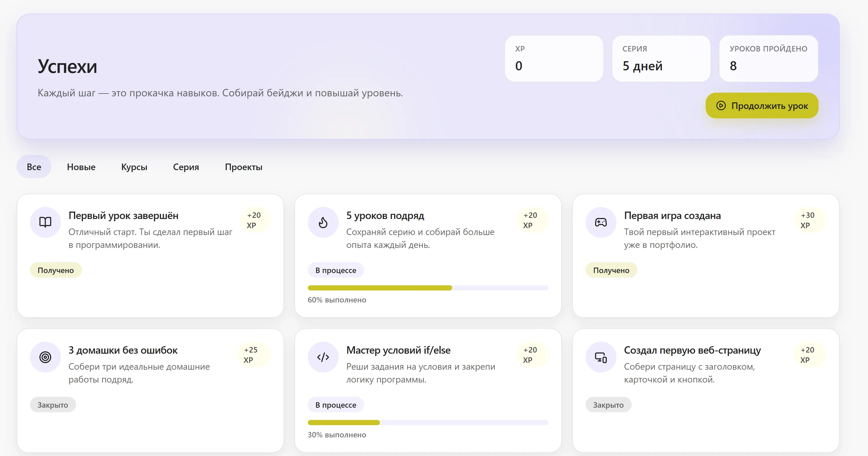This screenshot has width=868, height=456.
Task: Click the book icon on 'Первый урок завершён' card
Action: pos(45,222)
